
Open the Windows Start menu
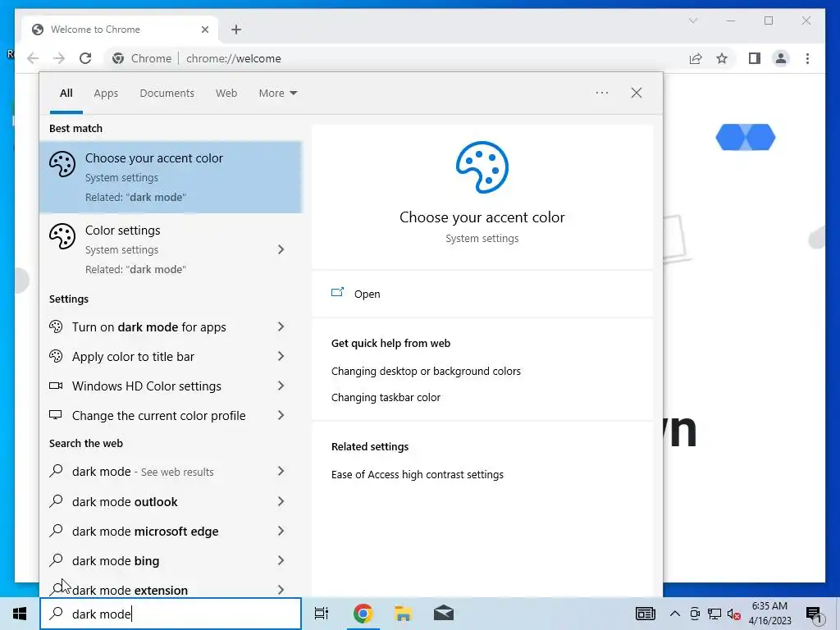20,614
